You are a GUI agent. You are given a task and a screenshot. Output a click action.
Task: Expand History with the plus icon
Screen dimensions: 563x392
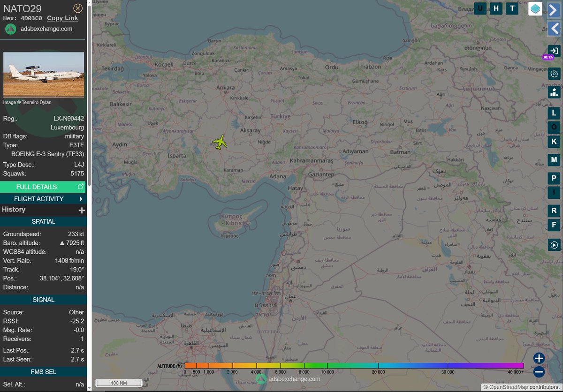(81, 211)
